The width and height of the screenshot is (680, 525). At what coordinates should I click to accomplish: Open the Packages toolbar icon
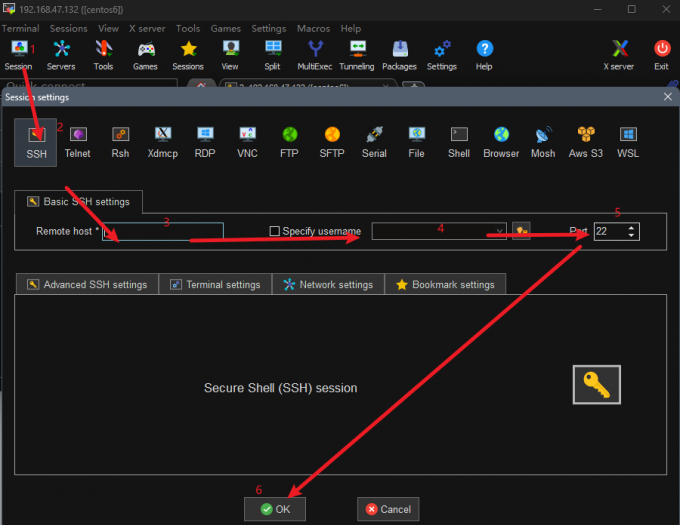pyautogui.click(x=399, y=55)
